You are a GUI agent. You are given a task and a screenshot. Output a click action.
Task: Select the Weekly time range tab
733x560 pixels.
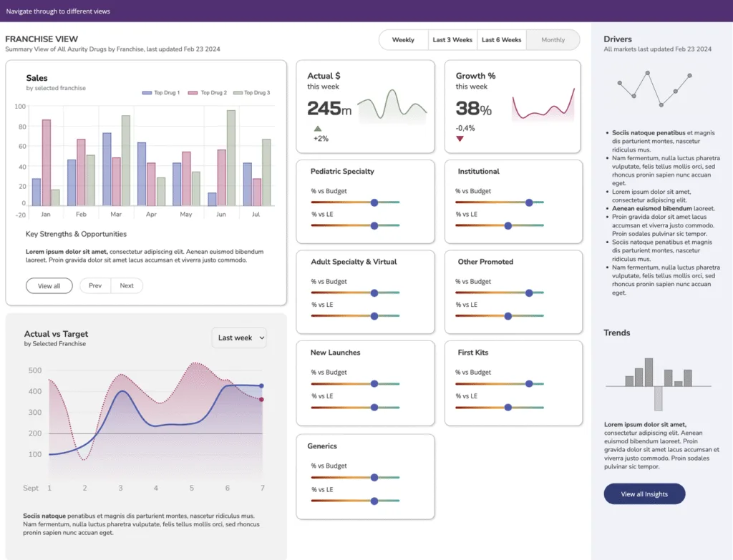pyautogui.click(x=403, y=40)
